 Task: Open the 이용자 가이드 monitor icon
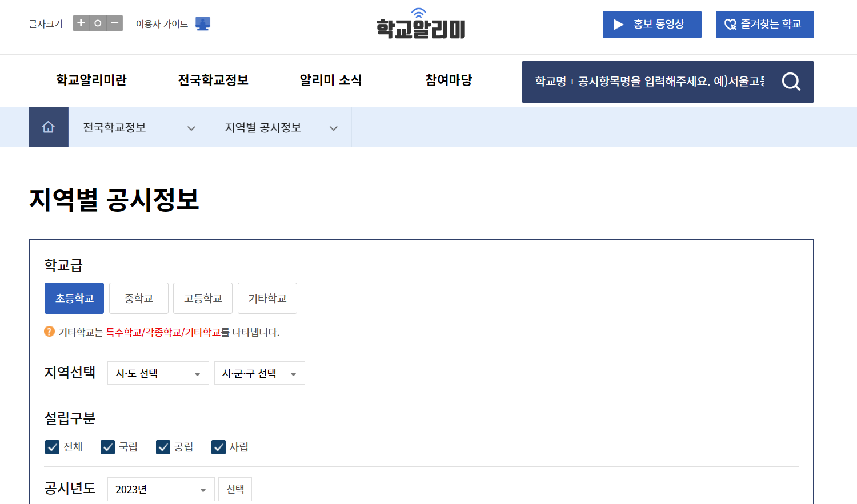pyautogui.click(x=203, y=23)
